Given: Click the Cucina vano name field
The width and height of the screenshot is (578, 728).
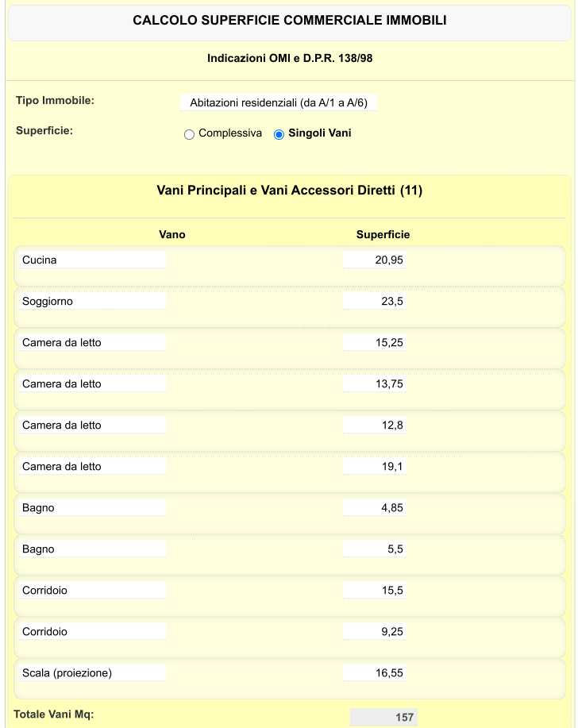Looking at the screenshot, I should pos(92,260).
